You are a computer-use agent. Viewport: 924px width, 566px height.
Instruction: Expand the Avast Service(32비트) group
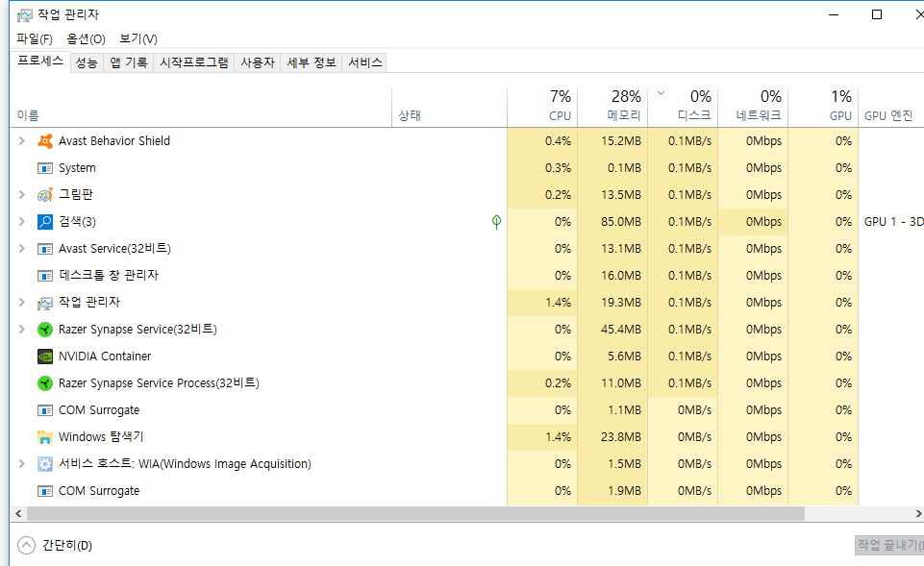[22, 249]
